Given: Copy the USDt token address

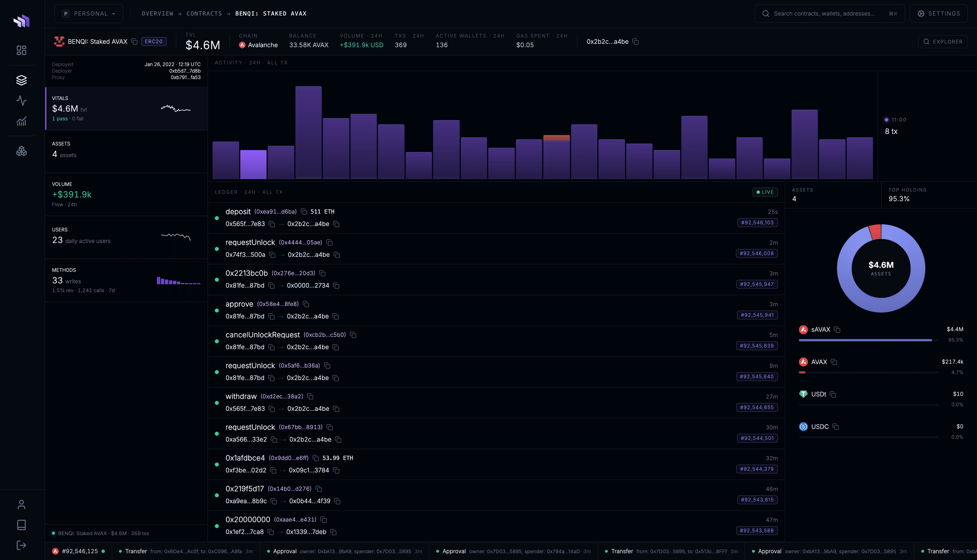Looking at the screenshot, I should [833, 394].
